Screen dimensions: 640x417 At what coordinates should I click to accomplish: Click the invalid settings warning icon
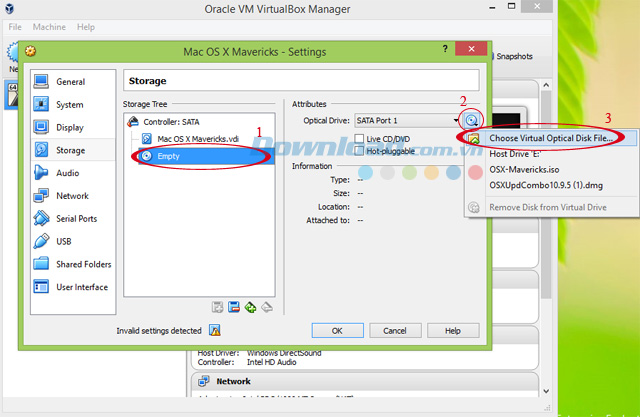(215, 330)
